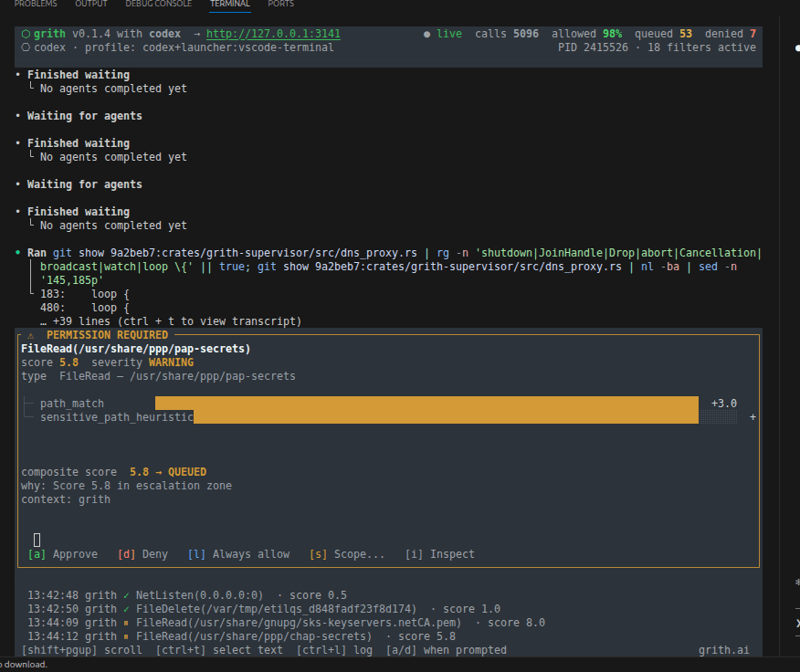Click the sensitive_path_heuristic score bar
Screen dimensions: 800x672
(446, 417)
